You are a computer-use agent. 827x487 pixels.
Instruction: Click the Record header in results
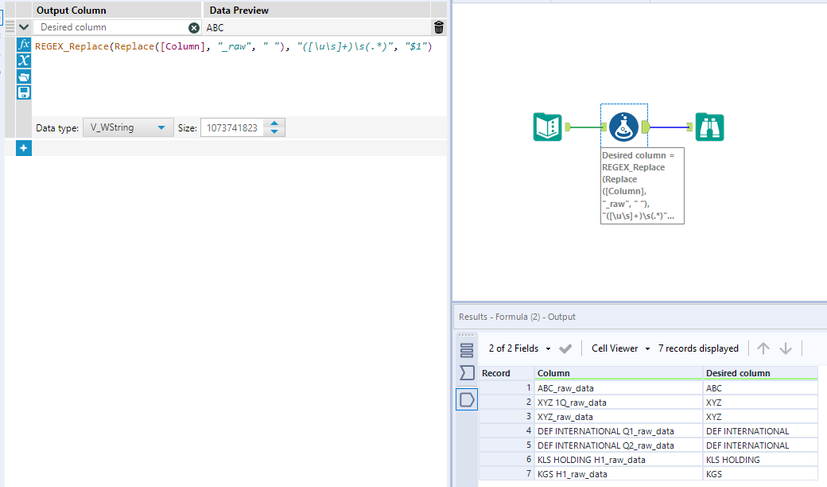[506, 373]
